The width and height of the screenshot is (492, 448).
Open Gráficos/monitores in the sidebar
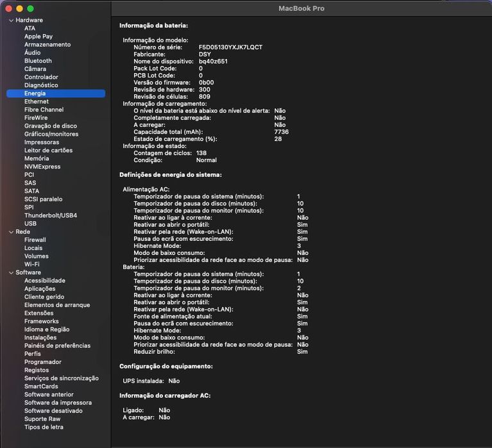51,134
